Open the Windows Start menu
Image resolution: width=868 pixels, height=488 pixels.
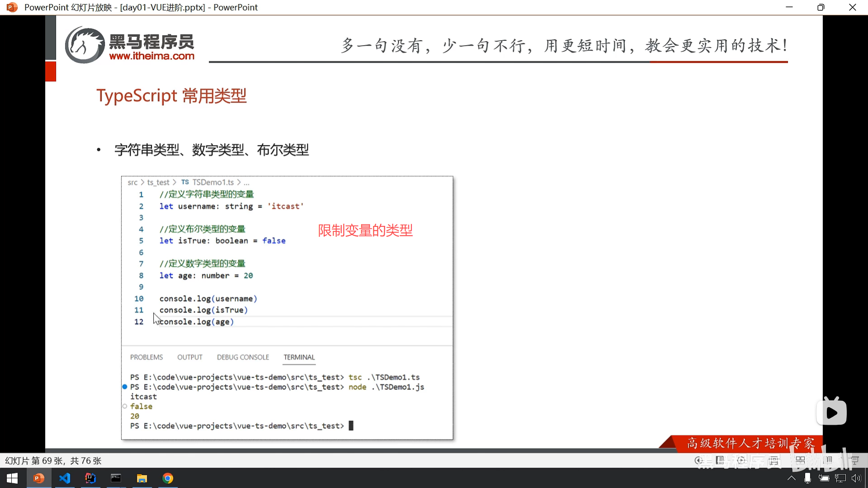[x=12, y=478]
